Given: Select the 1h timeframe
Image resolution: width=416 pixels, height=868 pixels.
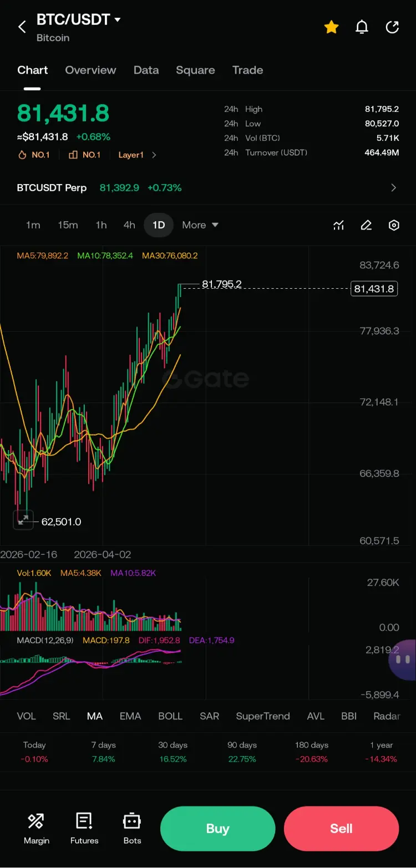Looking at the screenshot, I should 101,225.
